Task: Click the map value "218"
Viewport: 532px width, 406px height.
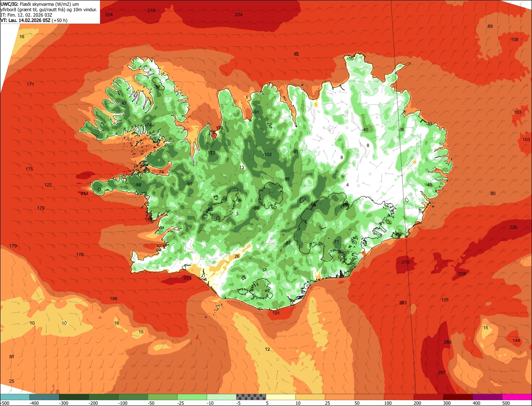Action: (x=151, y=10)
